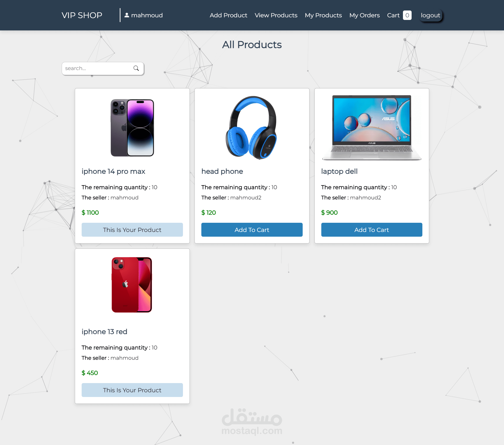Select the blue headphone product image

251,128
